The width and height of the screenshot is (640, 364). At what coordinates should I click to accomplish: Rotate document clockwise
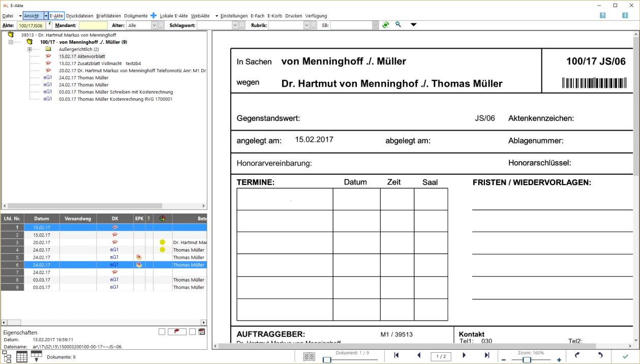(x=577, y=356)
